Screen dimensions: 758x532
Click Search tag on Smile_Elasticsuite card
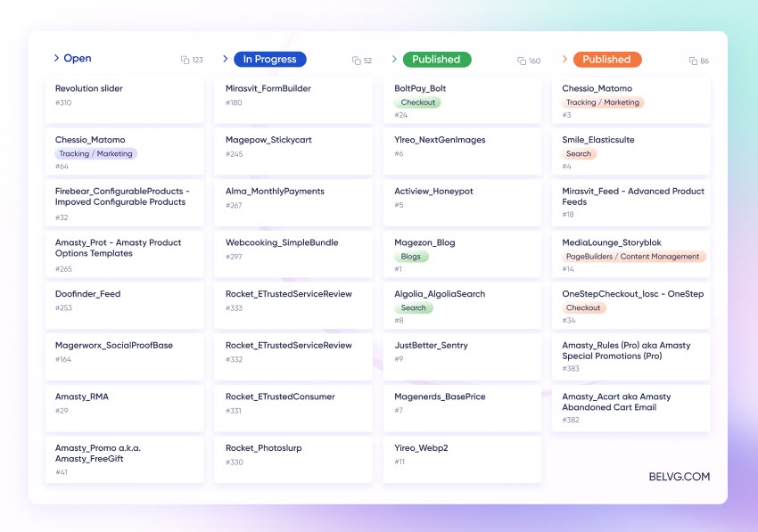pyautogui.click(x=579, y=153)
